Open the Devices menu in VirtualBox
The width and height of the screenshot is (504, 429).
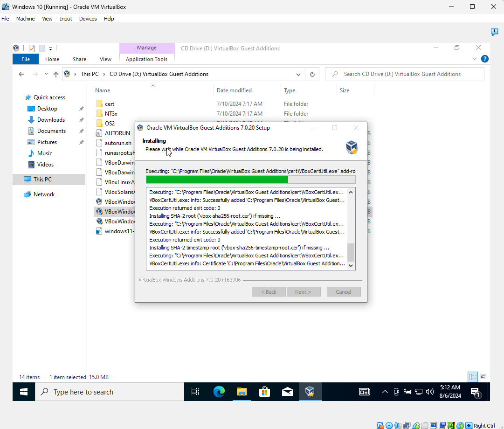pos(88,19)
